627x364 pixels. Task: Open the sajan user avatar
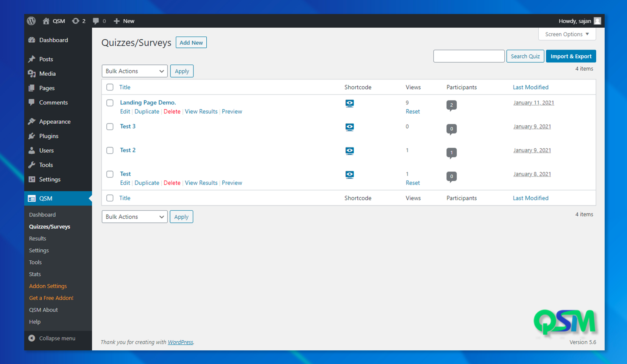pos(597,21)
